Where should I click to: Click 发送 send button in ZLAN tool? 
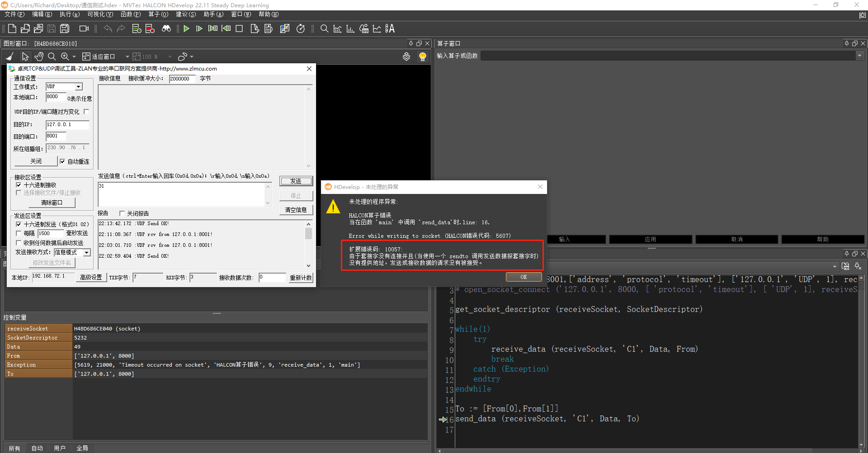296,181
